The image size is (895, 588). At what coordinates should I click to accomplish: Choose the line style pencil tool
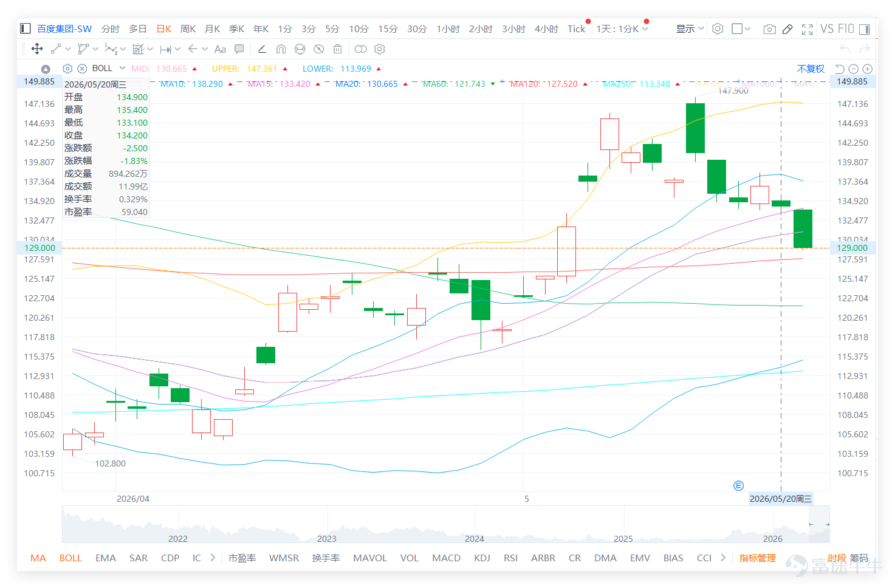[262, 49]
